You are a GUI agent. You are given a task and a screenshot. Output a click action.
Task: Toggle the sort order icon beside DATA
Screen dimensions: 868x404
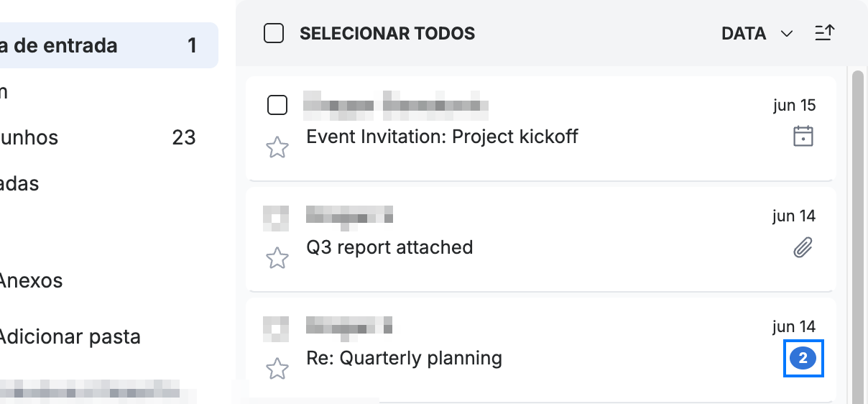[824, 33]
